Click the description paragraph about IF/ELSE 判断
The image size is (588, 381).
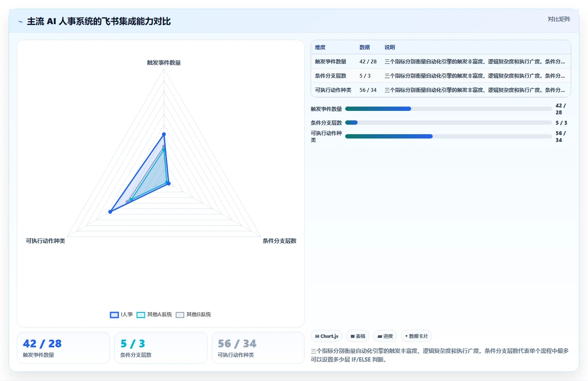(x=440, y=355)
